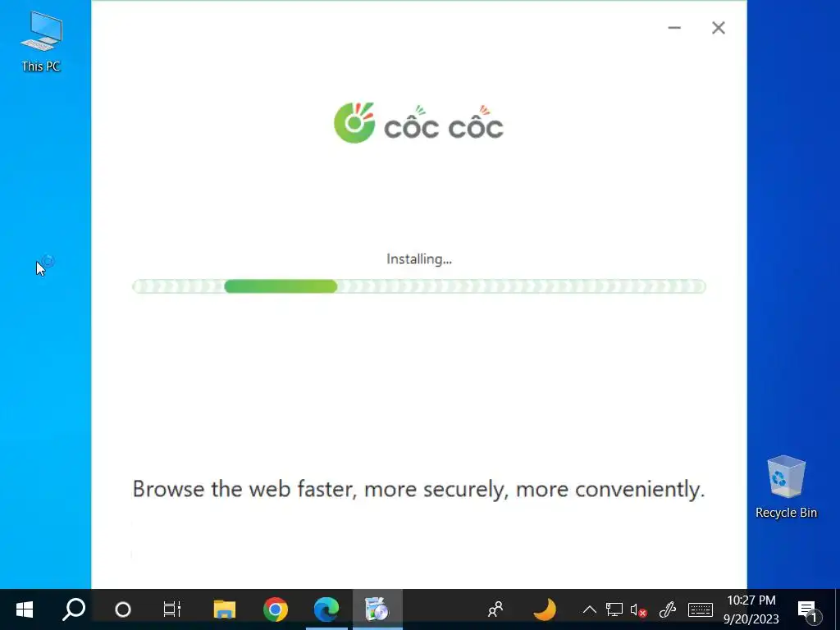Launch Microsoft Edge from taskbar

click(x=326, y=609)
